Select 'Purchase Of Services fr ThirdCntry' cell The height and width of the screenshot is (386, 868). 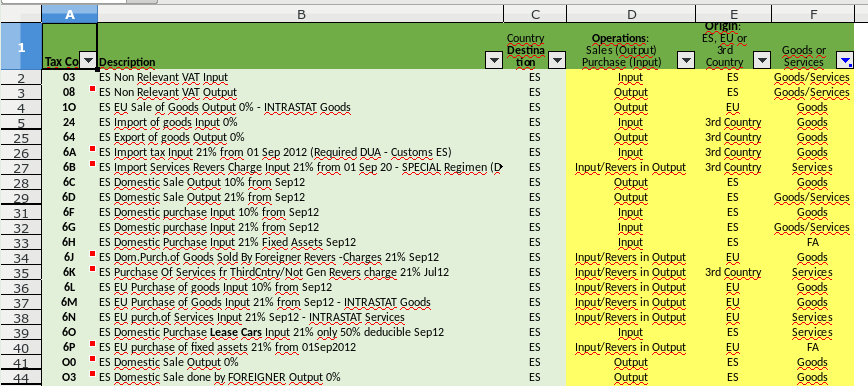[x=301, y=272]
